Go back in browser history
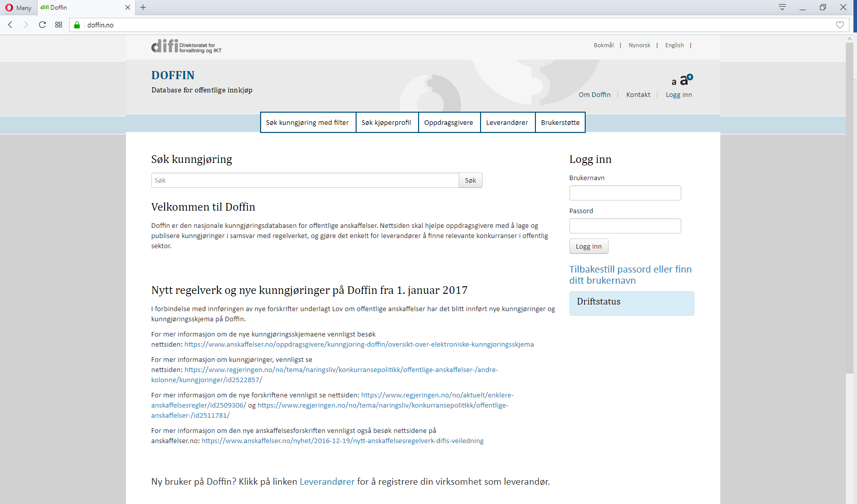Screen dimensions: 857x504 (x=10, y=24)
